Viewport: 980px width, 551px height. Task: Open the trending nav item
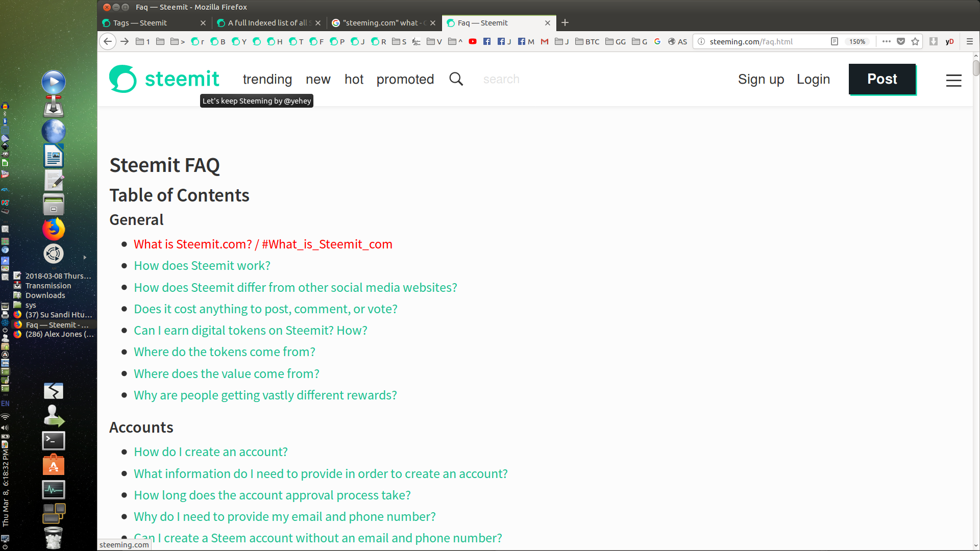point(267,80)
